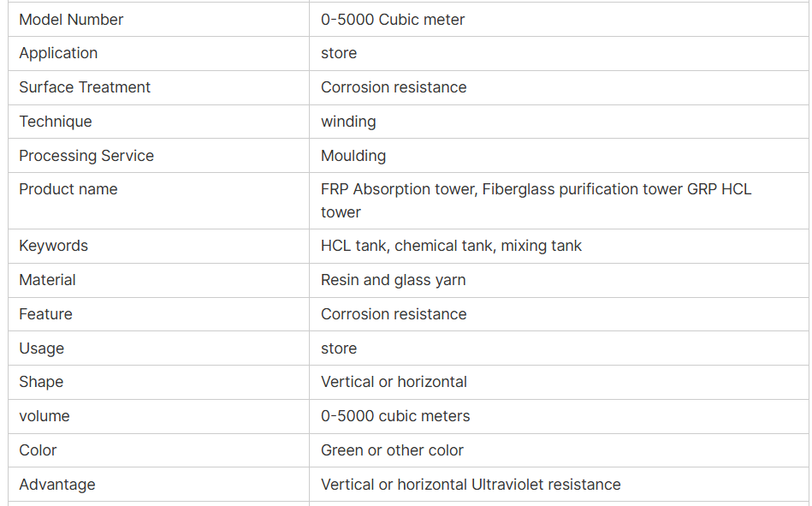
Task: Select the Moulding value cell
Action: tap(353, 156)
